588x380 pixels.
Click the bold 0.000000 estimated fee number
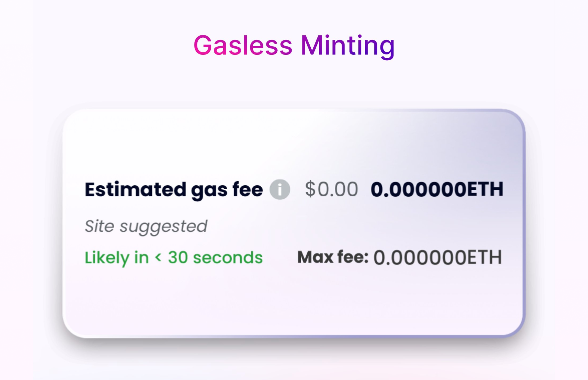click(x=419, y=189)
